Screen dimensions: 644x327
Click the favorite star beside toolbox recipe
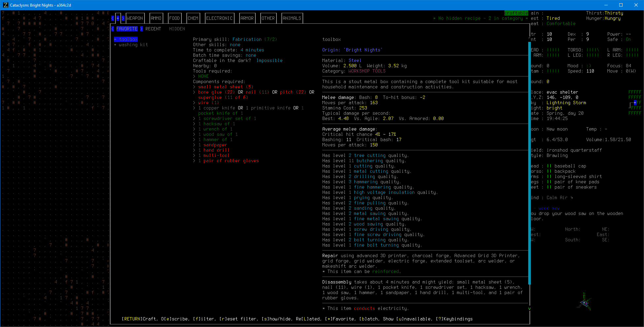point(115,39)
